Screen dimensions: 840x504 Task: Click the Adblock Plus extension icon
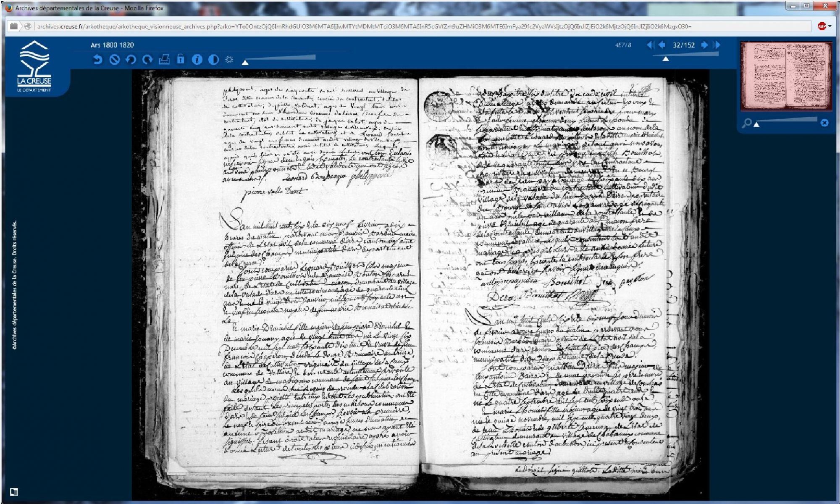[822, 26]
